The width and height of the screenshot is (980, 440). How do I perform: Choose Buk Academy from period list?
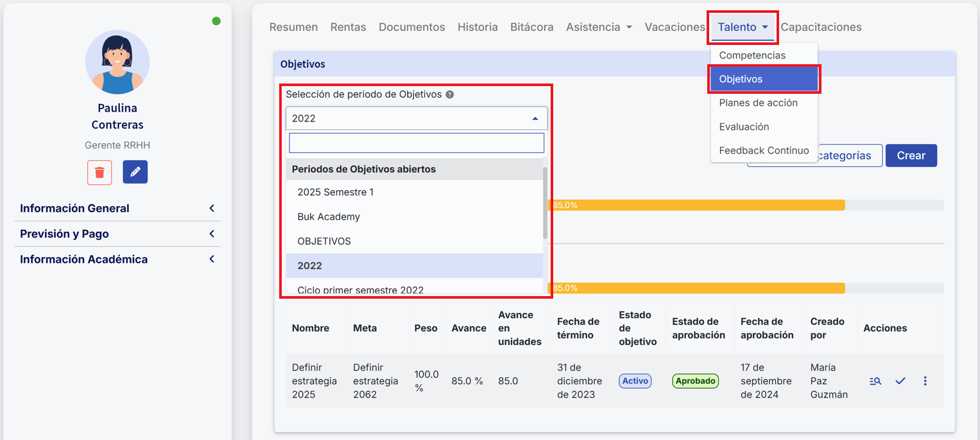[329, 216]
